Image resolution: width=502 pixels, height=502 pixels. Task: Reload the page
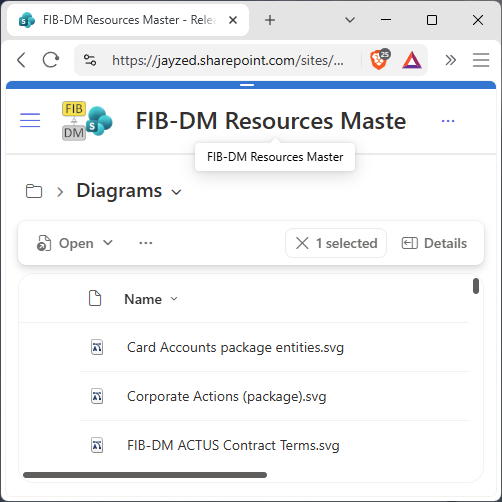click(51, 60)
